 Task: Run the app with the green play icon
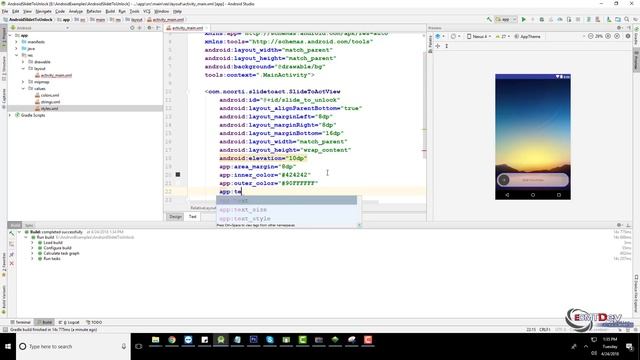point(524,19)
